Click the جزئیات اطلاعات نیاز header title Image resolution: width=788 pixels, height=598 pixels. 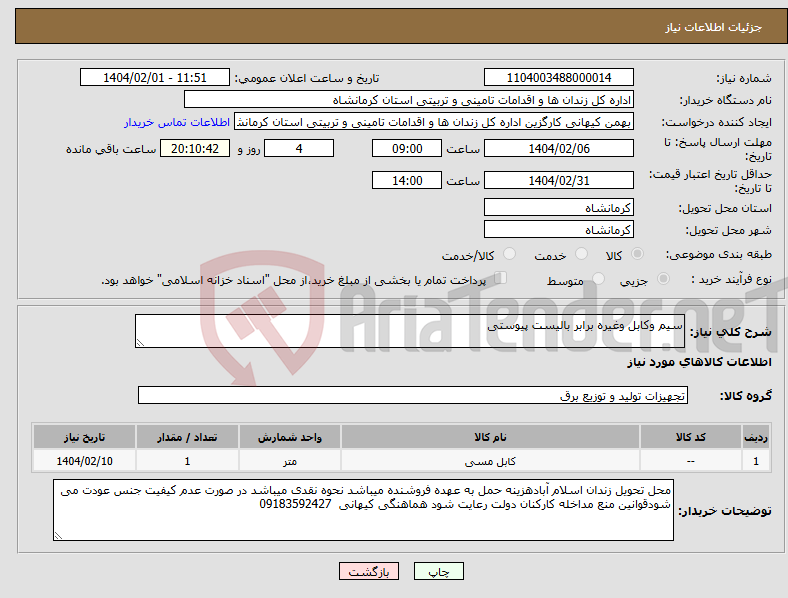click(x=713, y=27)
